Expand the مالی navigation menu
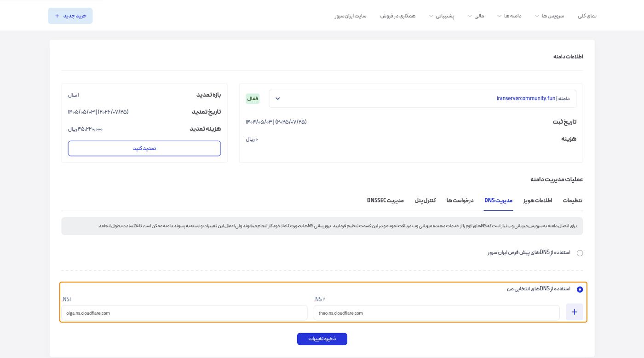This screenshot has height=358, width=644. pyautogui.click(x=476, y=16)
